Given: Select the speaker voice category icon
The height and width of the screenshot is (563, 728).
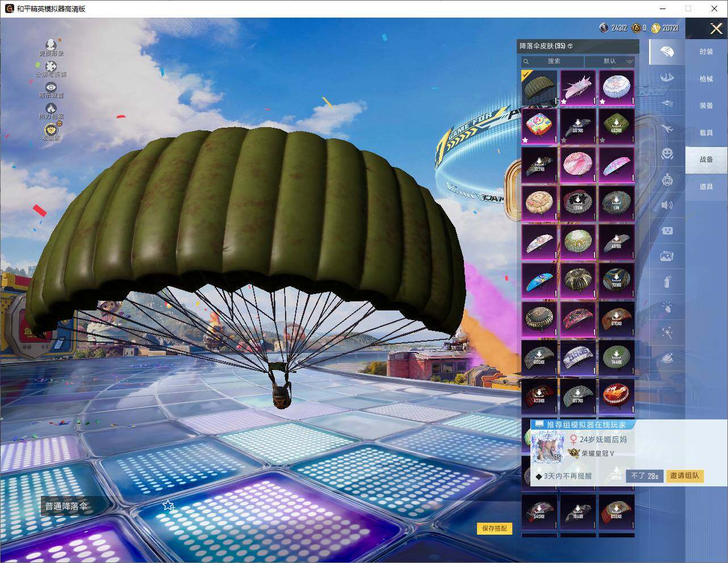Looking at the screenshot, I should 667,205.
